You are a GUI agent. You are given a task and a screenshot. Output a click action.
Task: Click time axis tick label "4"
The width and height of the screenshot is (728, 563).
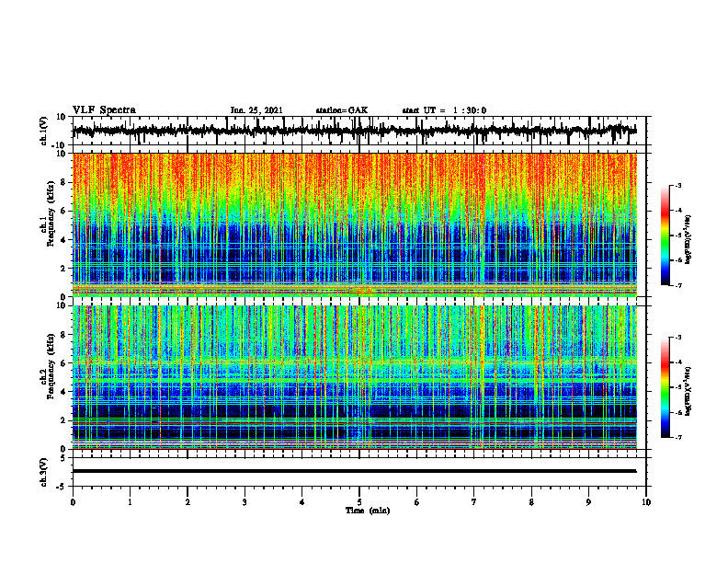pyautogui.click(x=302, y=502)
